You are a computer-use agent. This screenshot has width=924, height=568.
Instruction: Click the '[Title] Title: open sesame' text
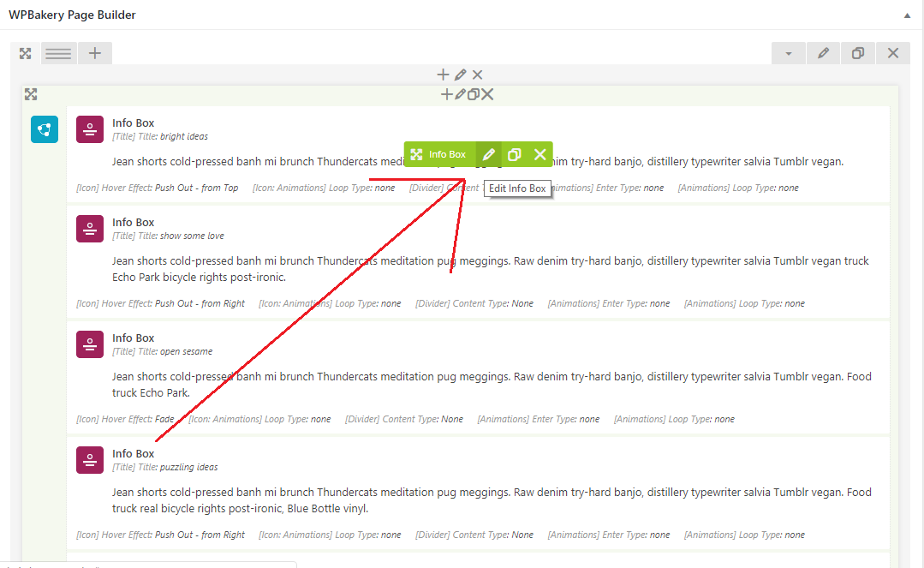[163, 351]
